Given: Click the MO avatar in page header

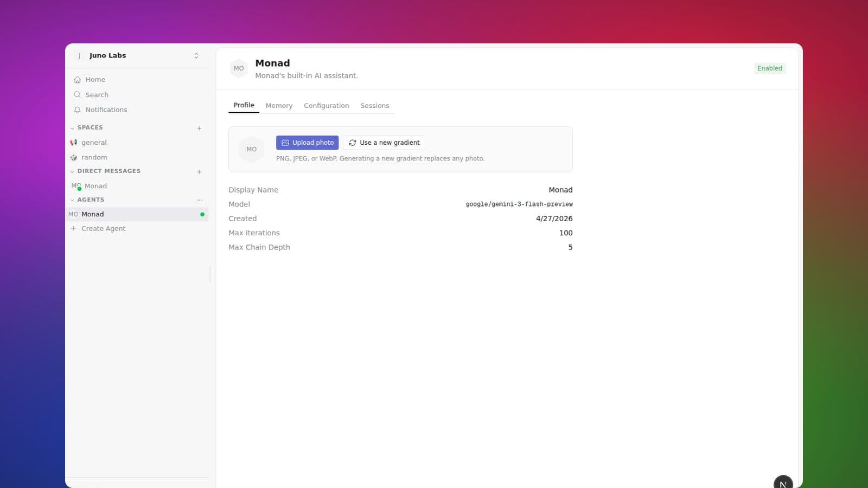Looking at the screenshot, I should point(239,68).
